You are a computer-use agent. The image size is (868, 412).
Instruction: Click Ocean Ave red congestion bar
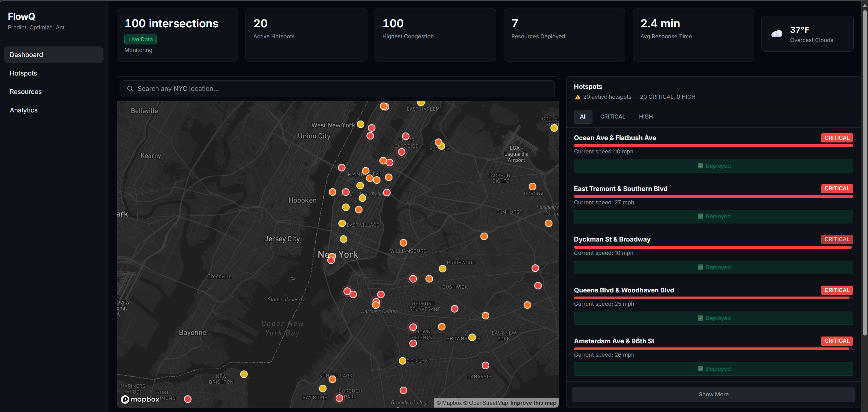[x=713, y=146]
